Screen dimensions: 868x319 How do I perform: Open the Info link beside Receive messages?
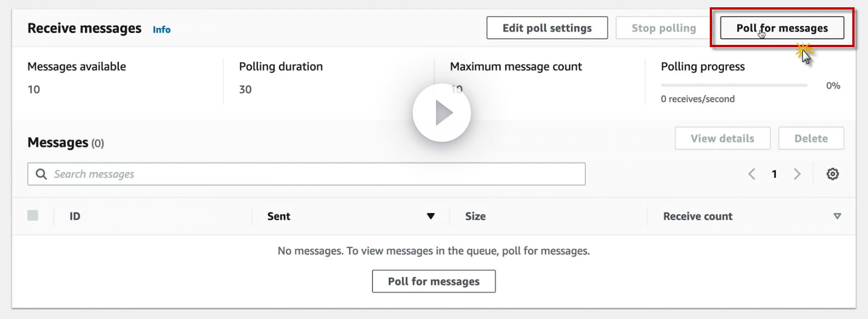click(162, 30)
